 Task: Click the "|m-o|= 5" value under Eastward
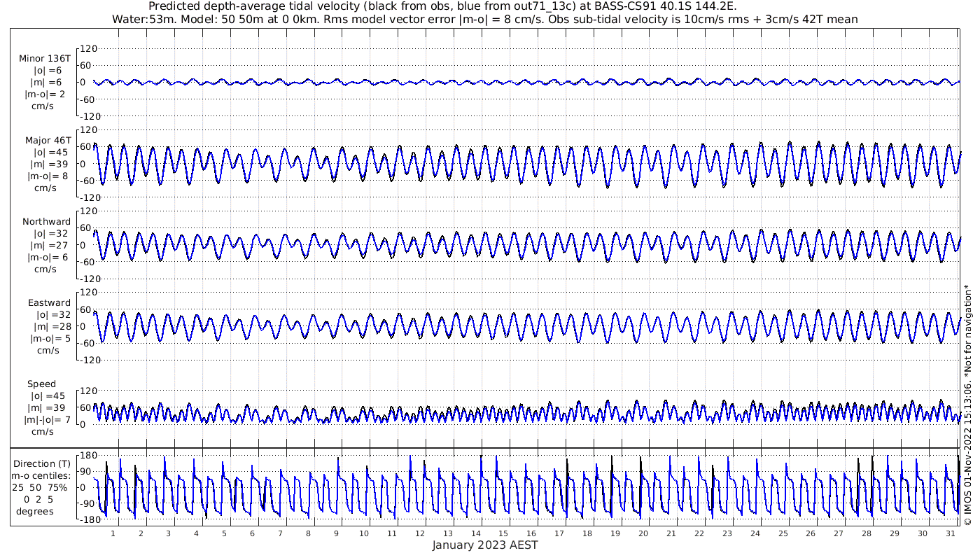50,339
